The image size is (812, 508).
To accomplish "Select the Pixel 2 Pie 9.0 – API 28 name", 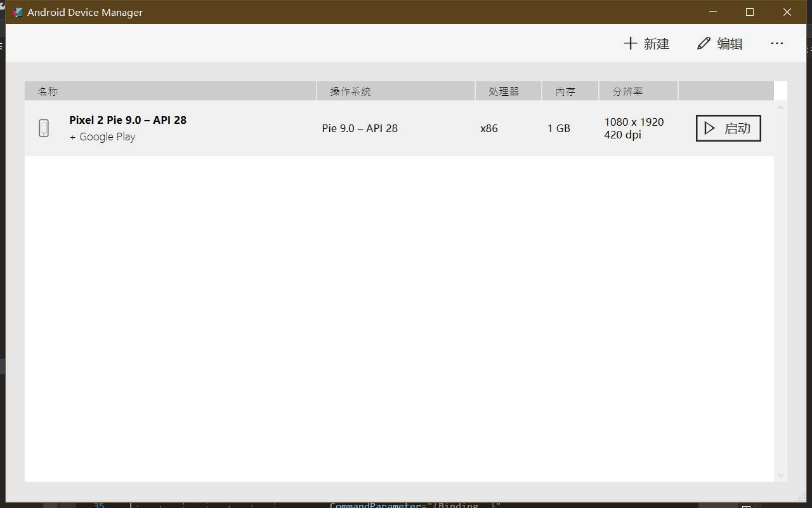I will point(128,120).
